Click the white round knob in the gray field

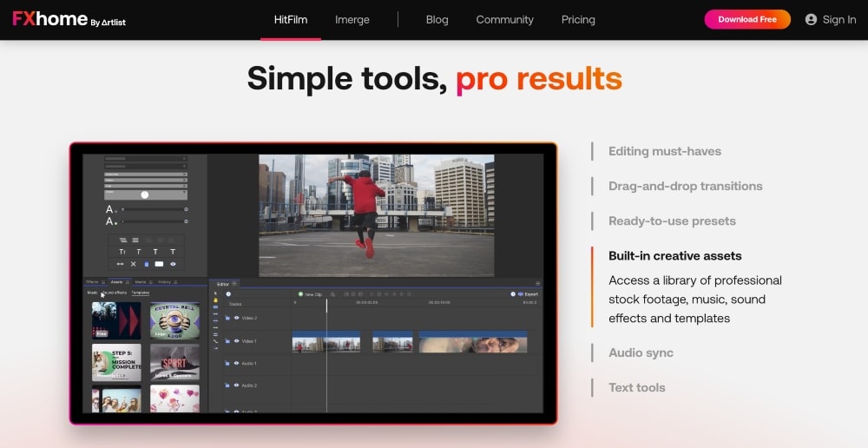coord(144,195)
